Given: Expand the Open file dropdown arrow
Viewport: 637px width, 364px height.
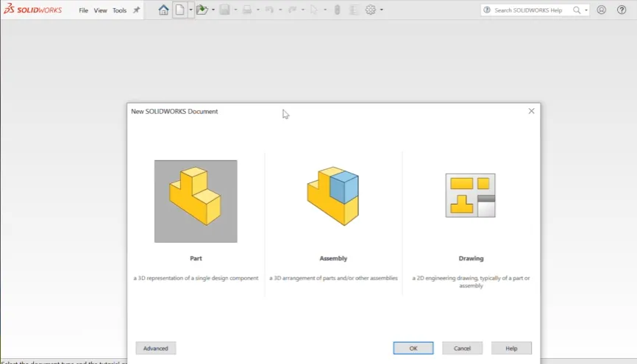Looking at the screenshot, I should tap(213, 10).
